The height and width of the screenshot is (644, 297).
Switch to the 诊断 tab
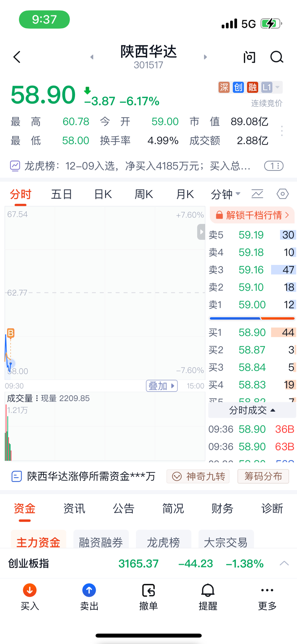tap(272, 508)
